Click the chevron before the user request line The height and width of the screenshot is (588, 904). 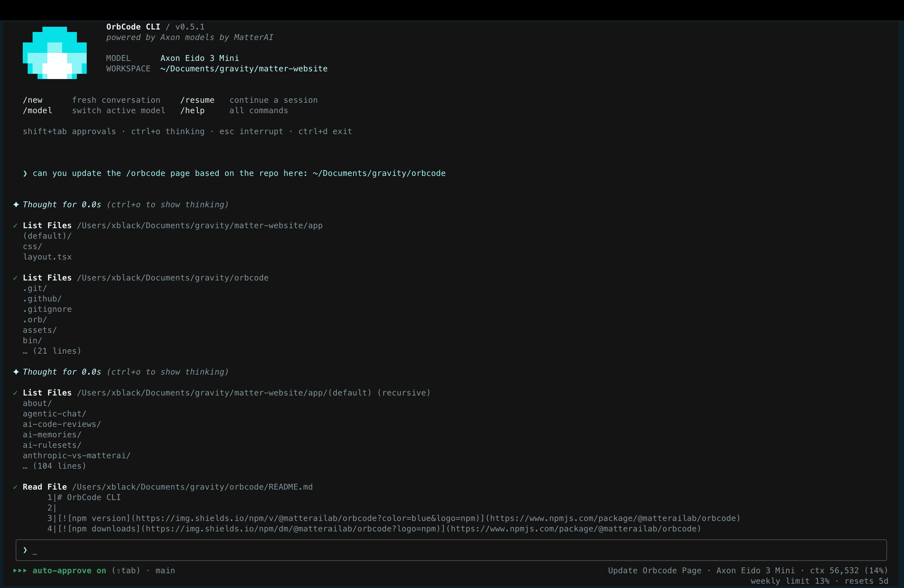click(25, 173)
